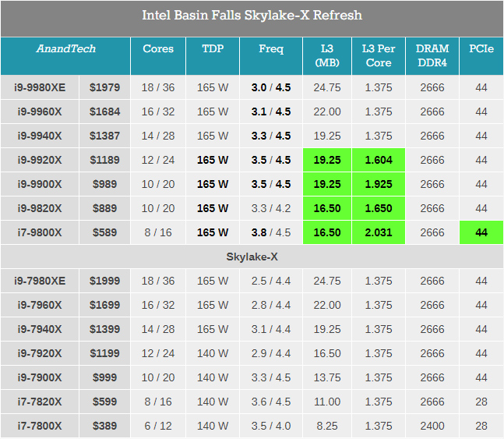Image resolution: width=504 pixels, height=439 pixels.
Task: Click the 3.8 / 4.5 frequency for i7-9800X
Action: pos(271,232)
